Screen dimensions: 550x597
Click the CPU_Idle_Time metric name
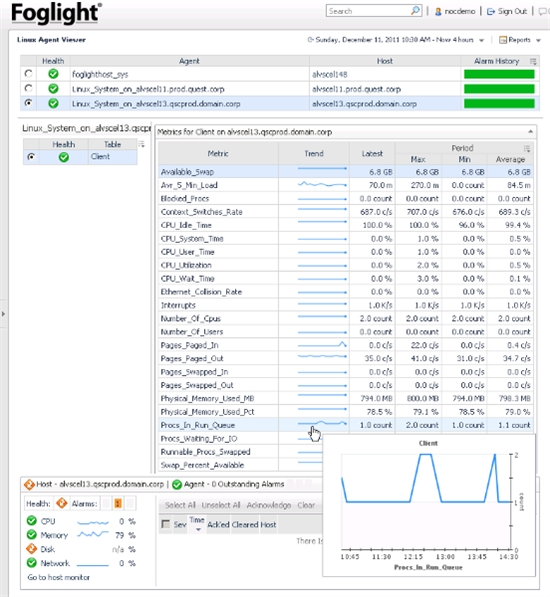pos(186,225)
